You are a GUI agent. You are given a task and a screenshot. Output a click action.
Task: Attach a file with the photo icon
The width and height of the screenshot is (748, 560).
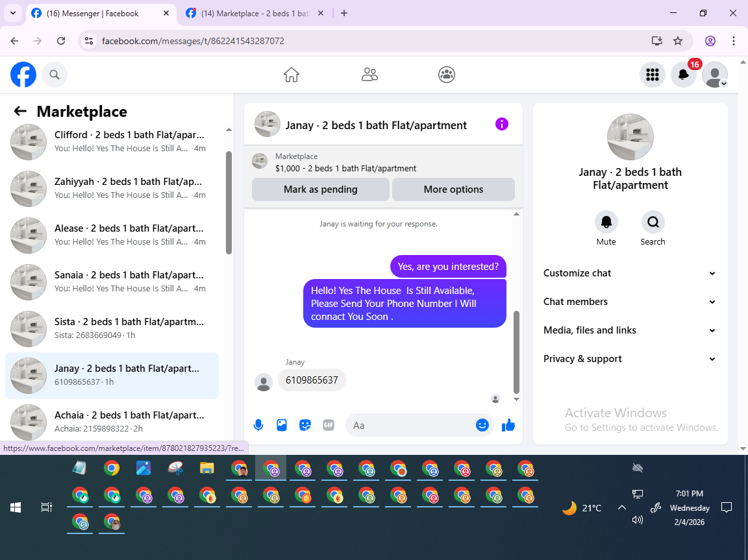click(x=282, y=425)
